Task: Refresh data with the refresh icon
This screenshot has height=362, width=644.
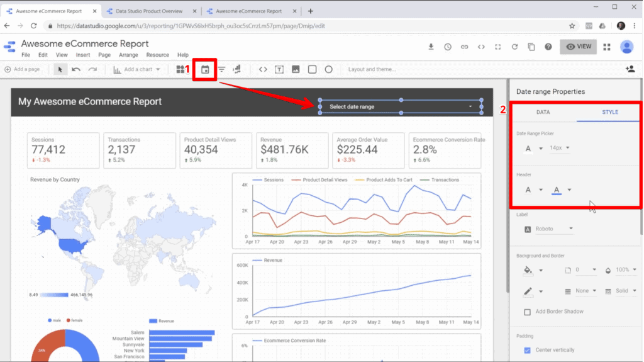Action: (514, 47)
